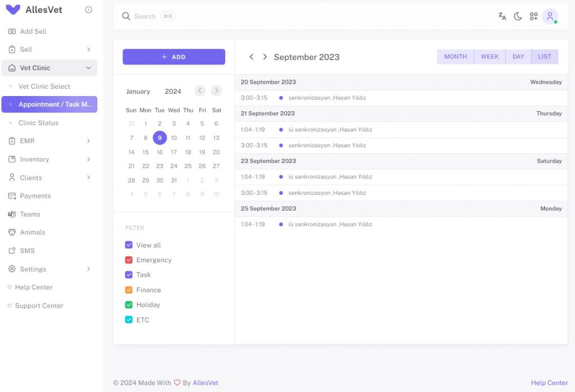Open the shortcuts grid icon
This screenshot has width=575, height=392.
[x=533, y=16]
